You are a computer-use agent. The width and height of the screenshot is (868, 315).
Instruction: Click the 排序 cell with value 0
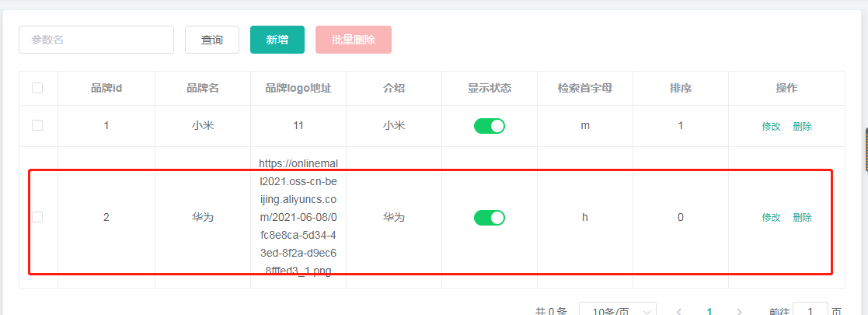[x=681, y=218]
